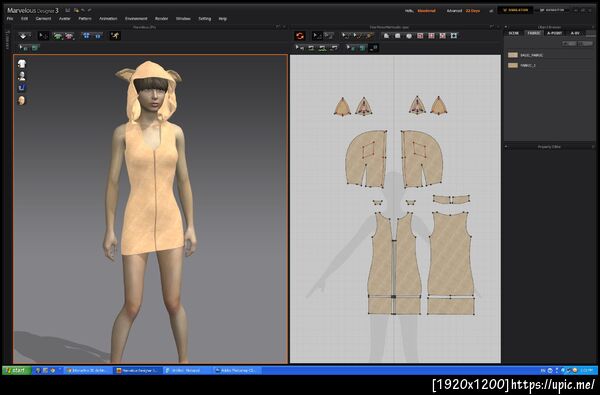Switch to Adobe Photoshop taskbar window
600x395 pixels.
236,371
